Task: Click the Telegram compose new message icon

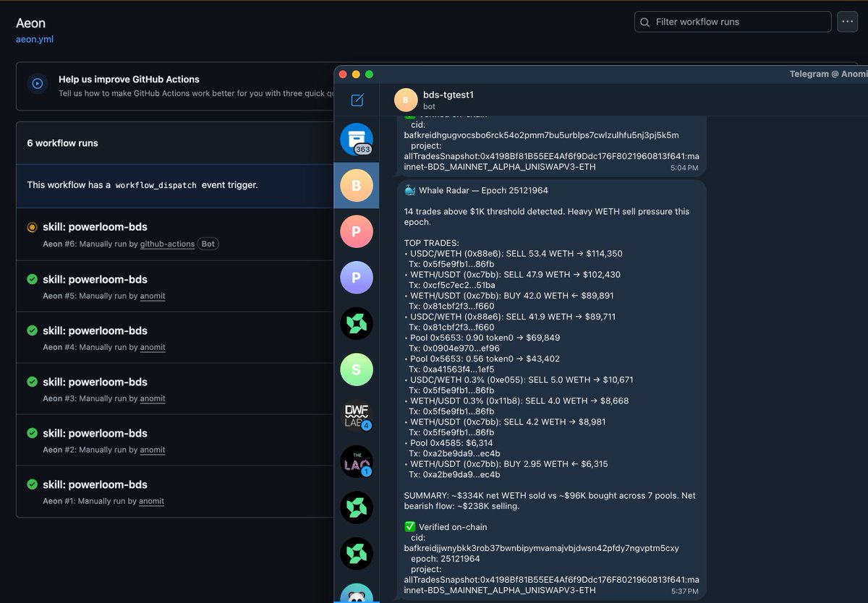Action: [x=357, y=100]
